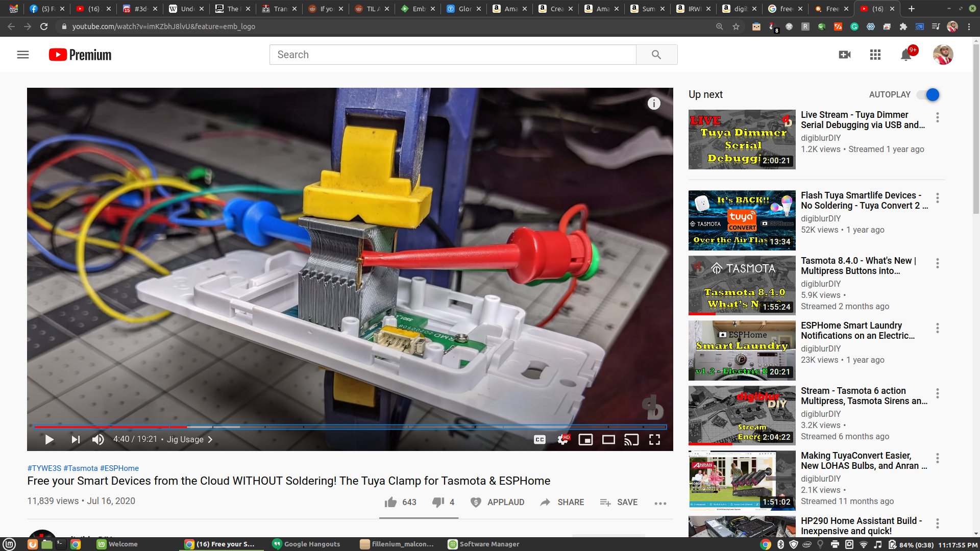This screenshot has width=980, height=551.
Task: Cast video to a TV
Action: click(631, 439)
